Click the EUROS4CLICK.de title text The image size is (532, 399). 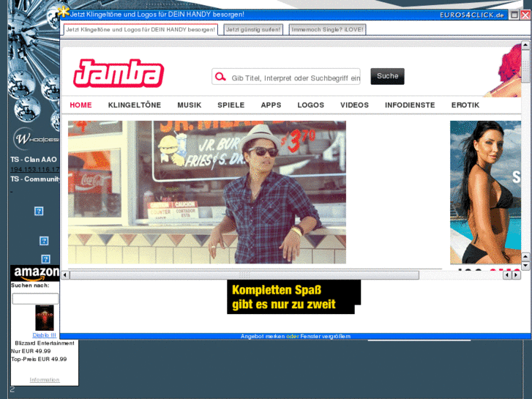pyautogui.click(x=471, y=15)
